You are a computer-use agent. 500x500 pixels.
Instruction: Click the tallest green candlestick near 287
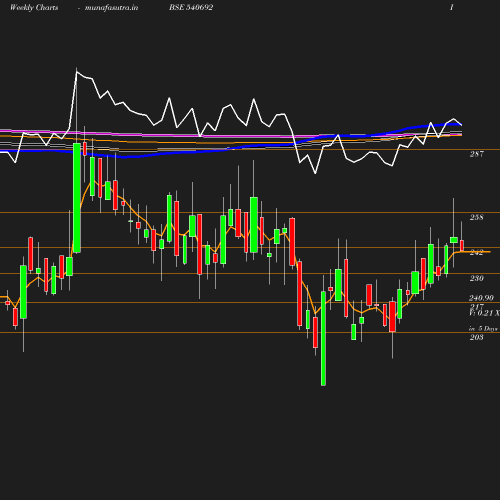pyautogui.click(x=77, y=198)
